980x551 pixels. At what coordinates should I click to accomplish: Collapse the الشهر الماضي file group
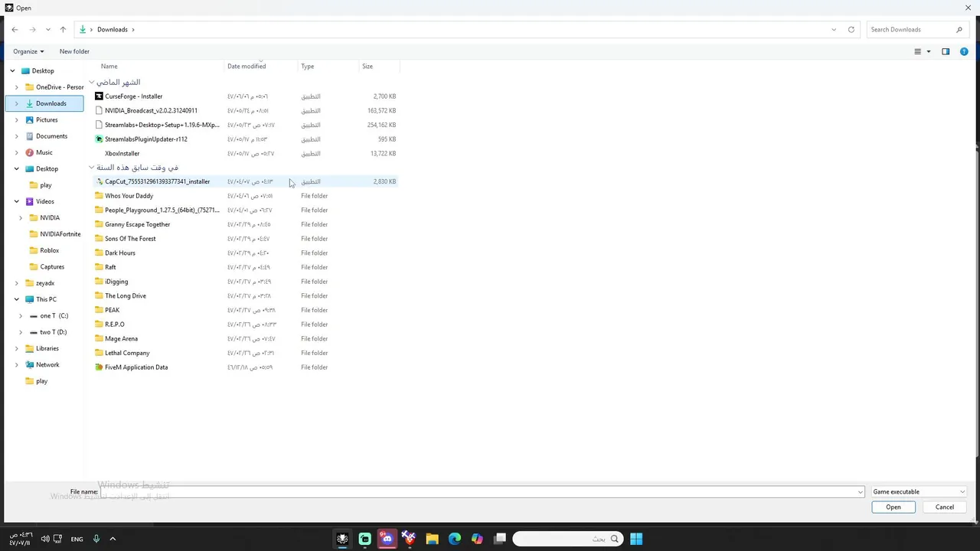91,82
